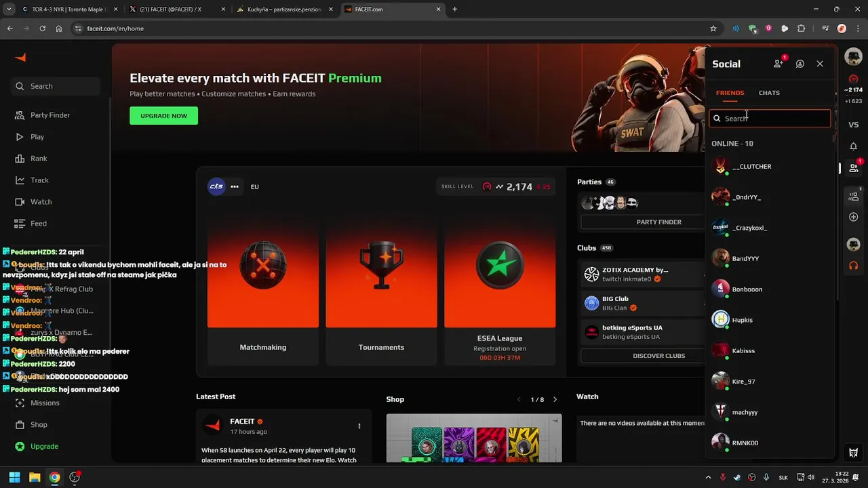Viewport: 868px width, 488px height.
Task: Click the profile circle icon in Social header
Action: click(800, 64)
